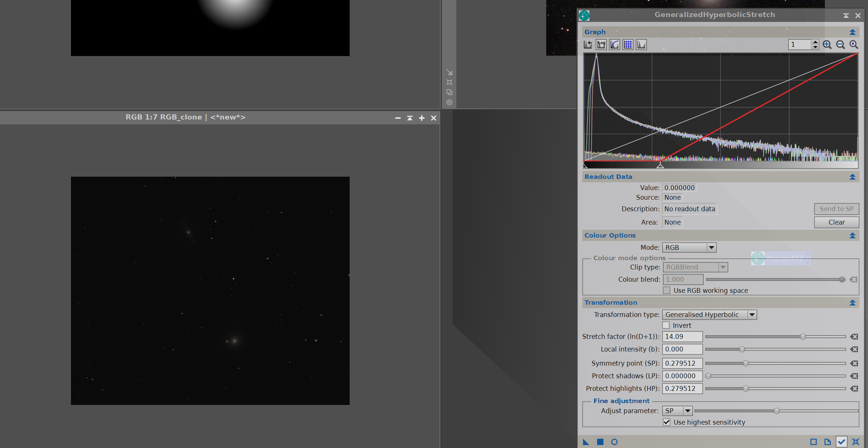
Task: Click the Apply square icon
Action: pos(600,442)
